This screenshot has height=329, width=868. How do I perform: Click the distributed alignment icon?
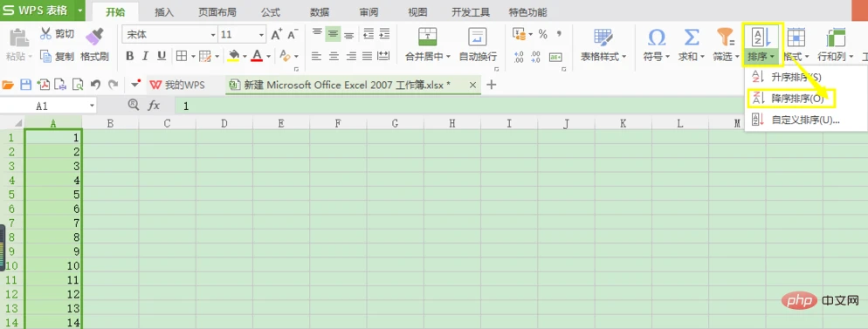coord(383,56)
